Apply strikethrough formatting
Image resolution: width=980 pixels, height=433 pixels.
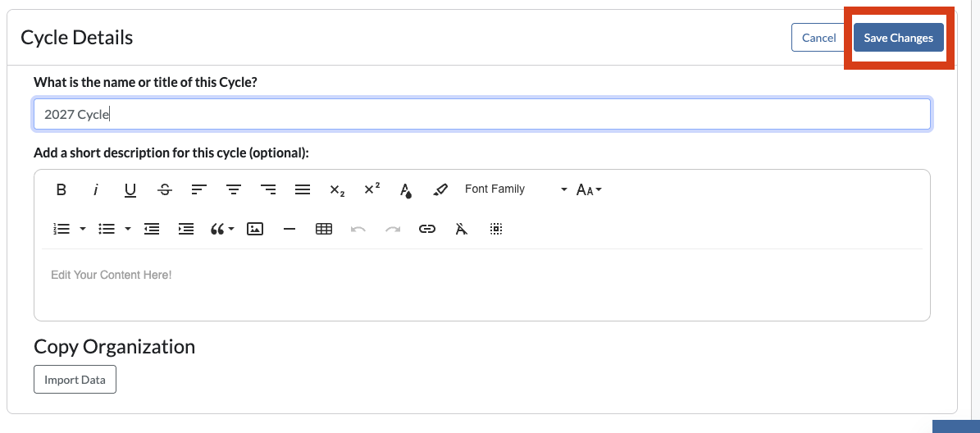tap(164, 189)
